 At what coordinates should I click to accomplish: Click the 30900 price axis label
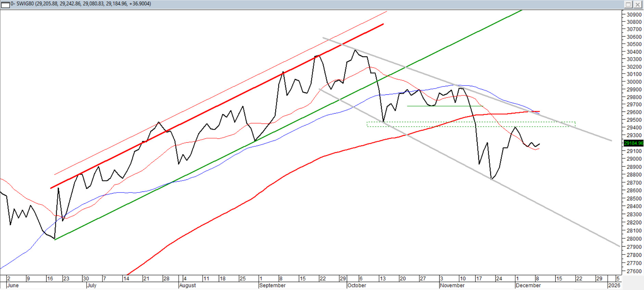[x=634, y=15]
